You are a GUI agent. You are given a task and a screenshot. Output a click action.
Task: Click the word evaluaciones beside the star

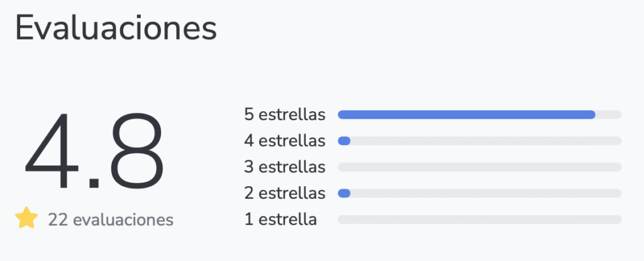(123, 220)
